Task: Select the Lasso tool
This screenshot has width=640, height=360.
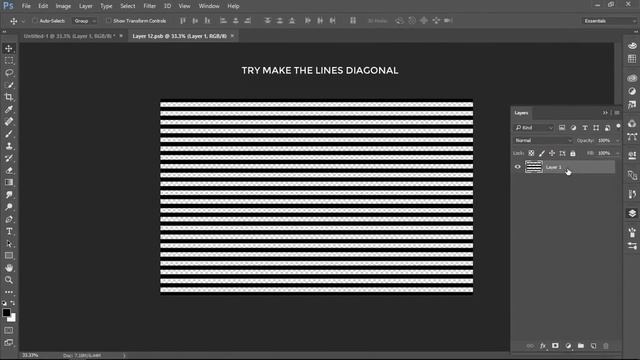Action: coord(9,73)
